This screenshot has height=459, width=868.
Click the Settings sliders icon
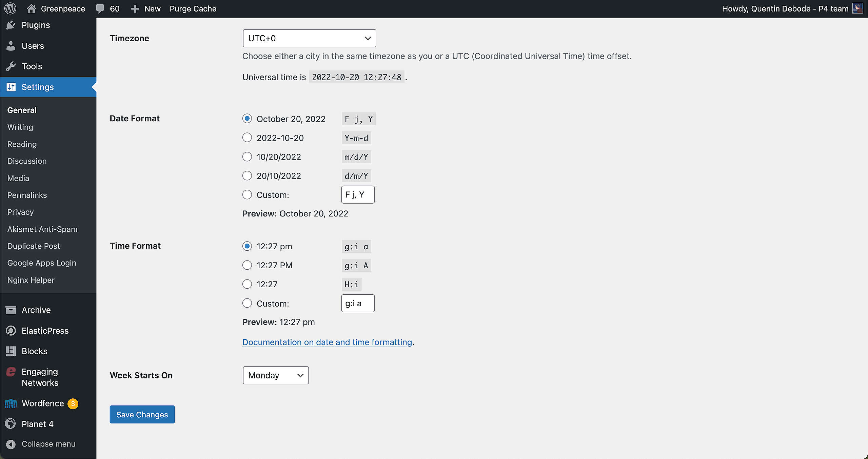[11, 87]
